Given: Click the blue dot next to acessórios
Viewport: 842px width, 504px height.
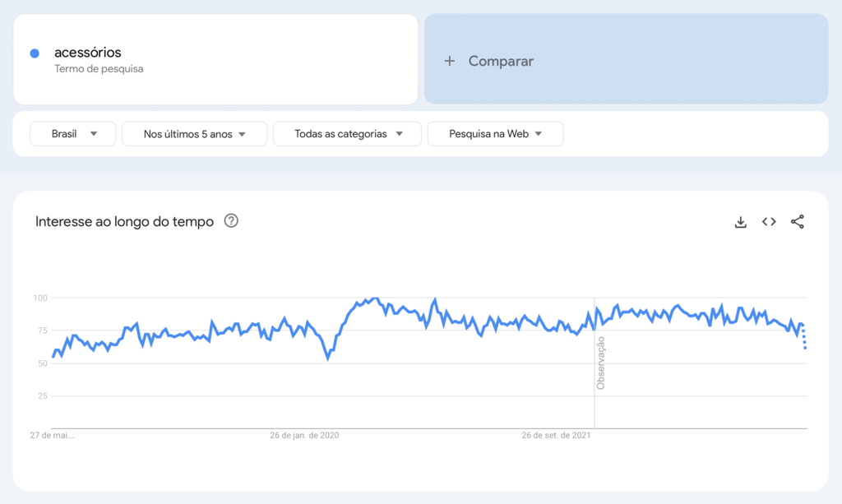Looking at the screenshot, I should (x=34, y=51).
